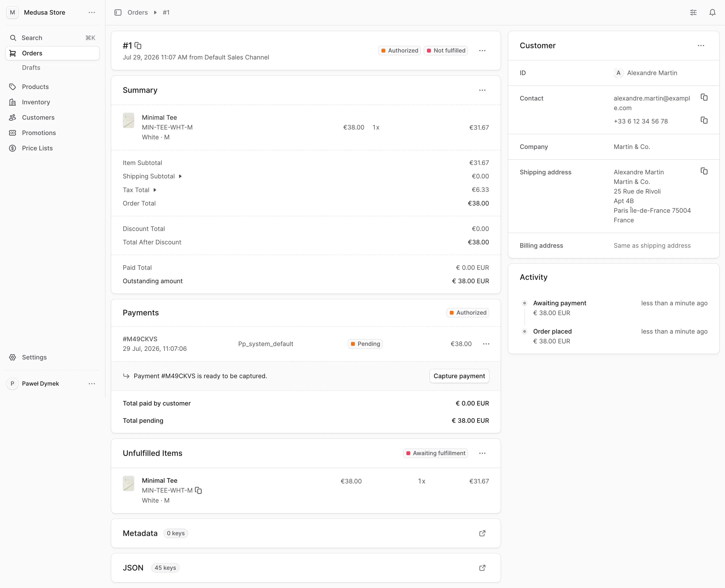725x588 pixels.
Task: Open Minimal Tee thumbnail in Summary
Action: tap(128, 121)
